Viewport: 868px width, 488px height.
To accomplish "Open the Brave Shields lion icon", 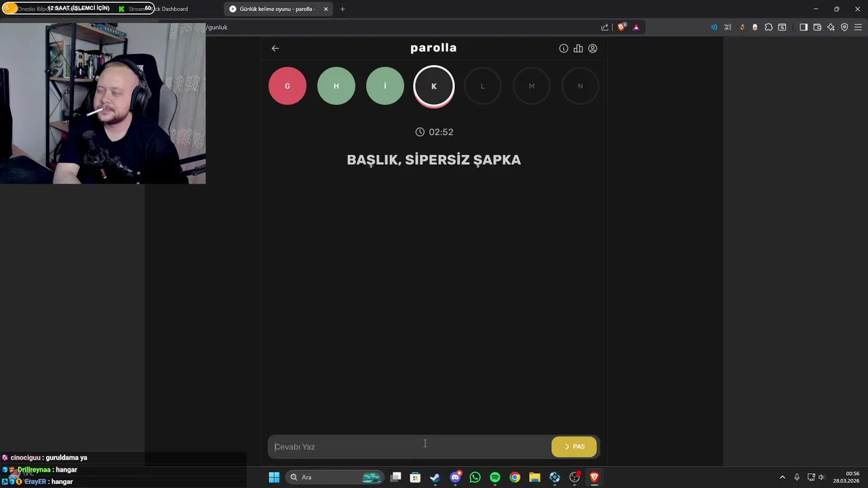I will point(621,27).
